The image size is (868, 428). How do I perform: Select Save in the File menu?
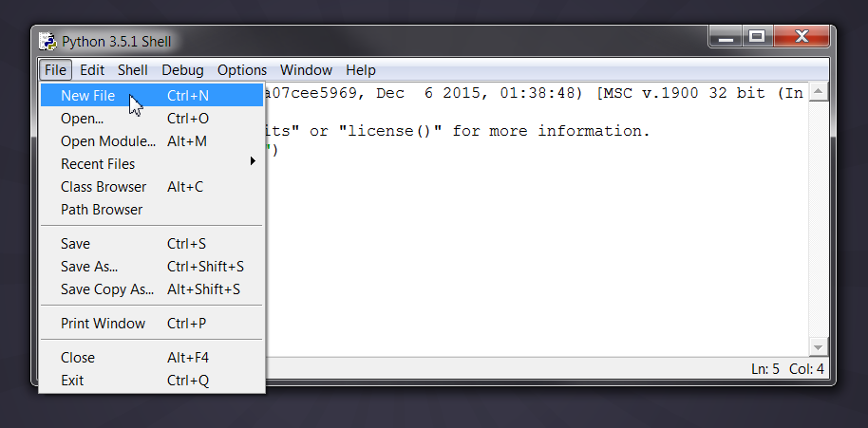[x=152, y=243]
